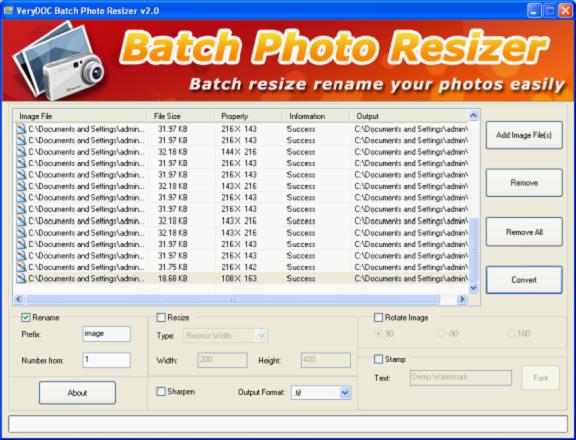Image resolution: width=576 pixels, height=440 pixels.
Task: Click the Remove All button
Action: [524, 232]
